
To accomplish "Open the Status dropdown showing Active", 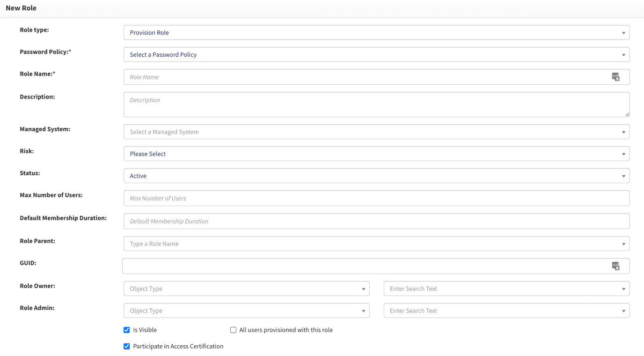I will click(x=376, y=176).
